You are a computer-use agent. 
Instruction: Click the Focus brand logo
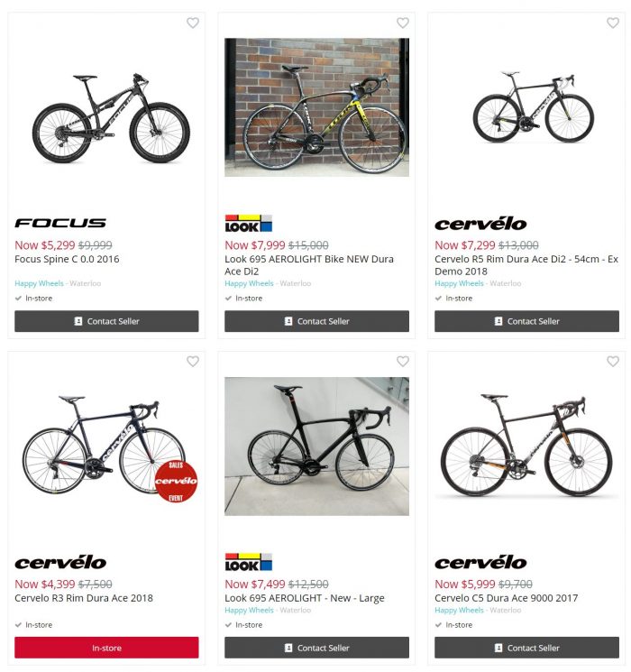coord(60,224)
